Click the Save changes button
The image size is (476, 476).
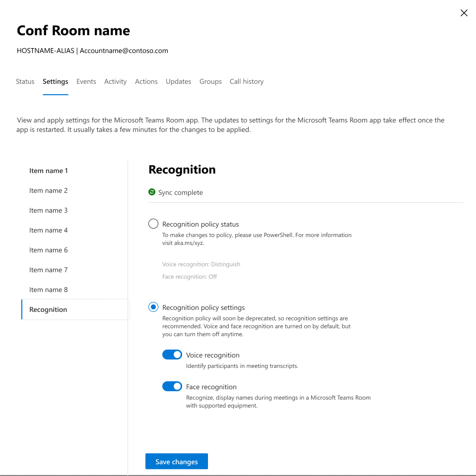click(x=177, y=461)
